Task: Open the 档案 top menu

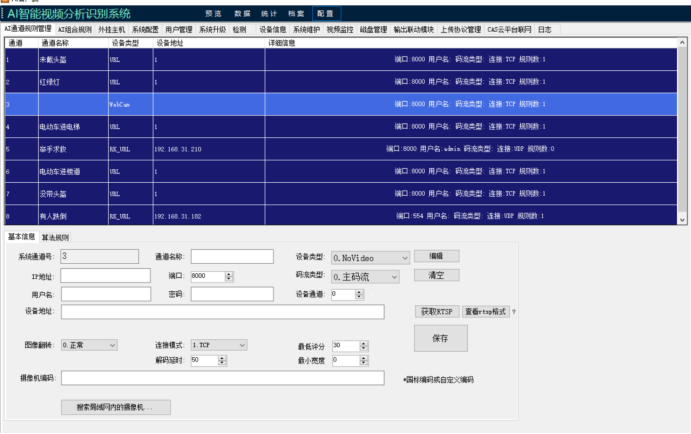Action: [x=296, y=14]
